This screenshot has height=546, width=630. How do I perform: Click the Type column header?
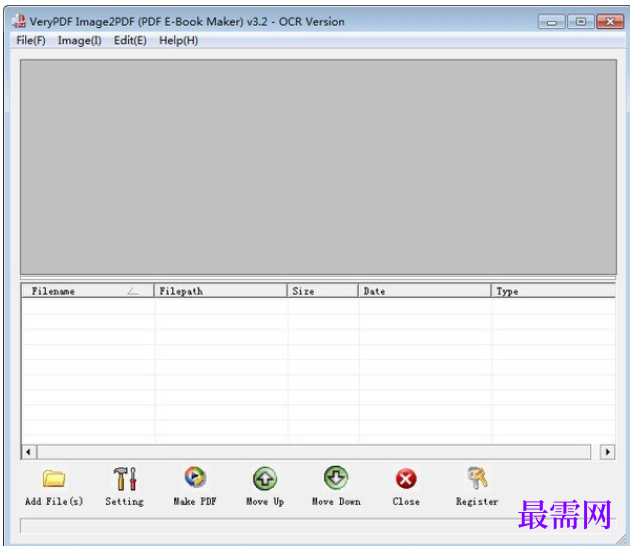point(553,291)
